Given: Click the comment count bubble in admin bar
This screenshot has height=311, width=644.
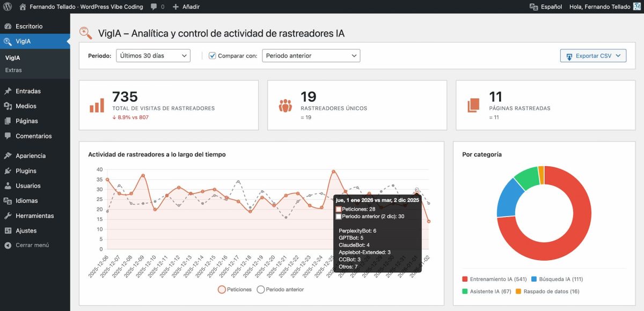Looking at the screenshot, I should click(156, 7).
